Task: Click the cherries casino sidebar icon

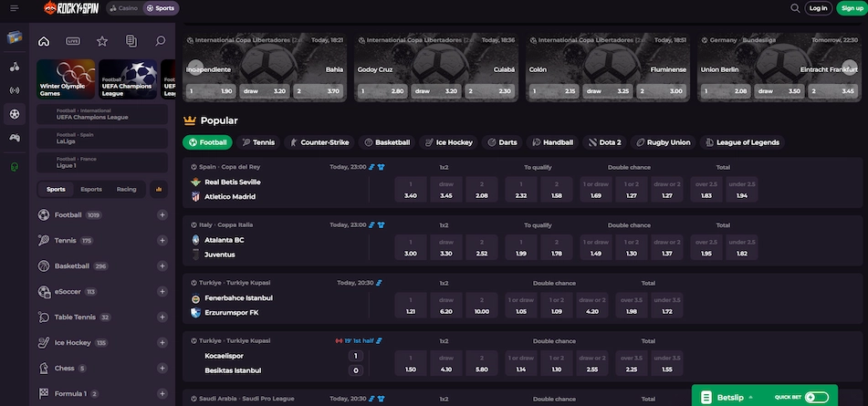Action: [x=15, y=67]
